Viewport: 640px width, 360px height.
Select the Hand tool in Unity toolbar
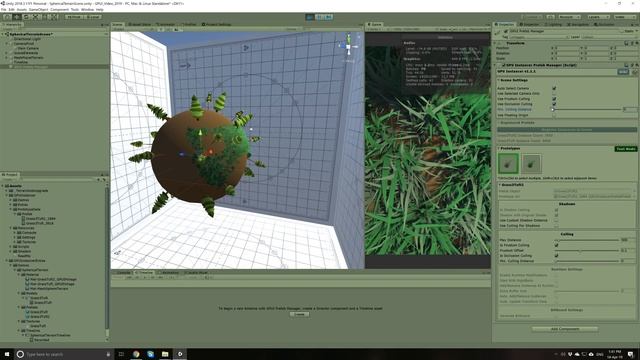pyautogui.click(x=7, y=17)
